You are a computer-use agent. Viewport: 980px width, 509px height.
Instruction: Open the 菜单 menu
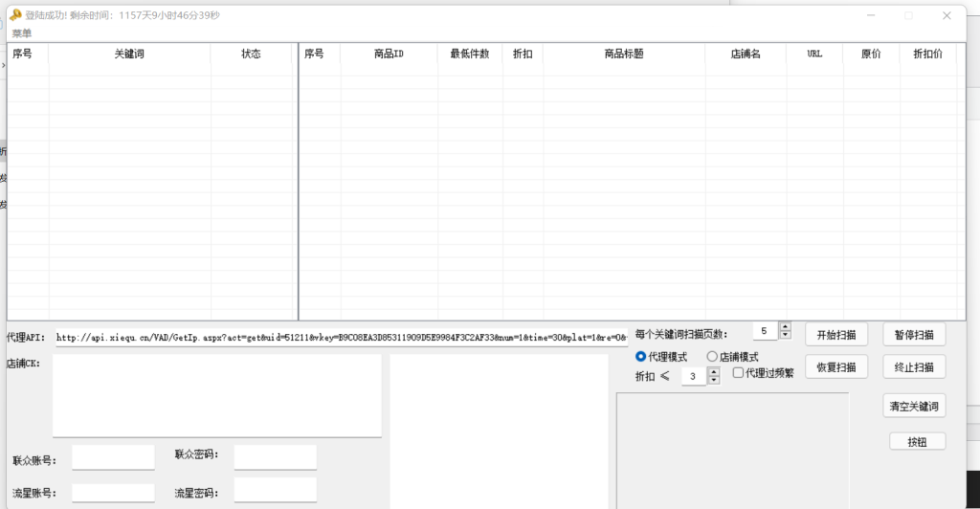pos(21,33)
